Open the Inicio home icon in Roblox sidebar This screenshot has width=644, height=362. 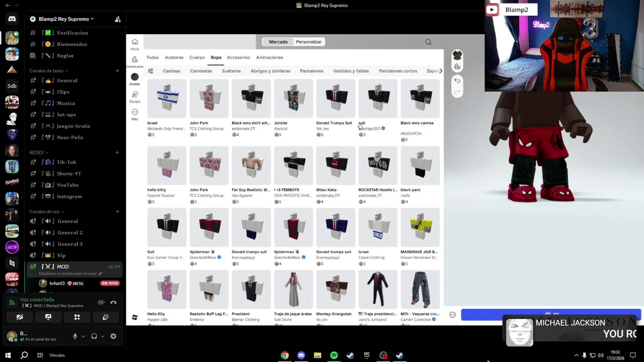click(x=135, y=42)
